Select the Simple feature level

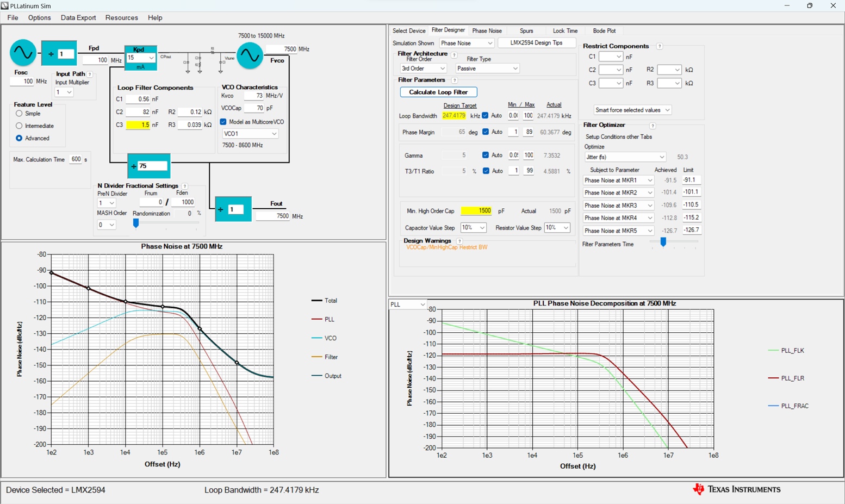pos(19,114)
